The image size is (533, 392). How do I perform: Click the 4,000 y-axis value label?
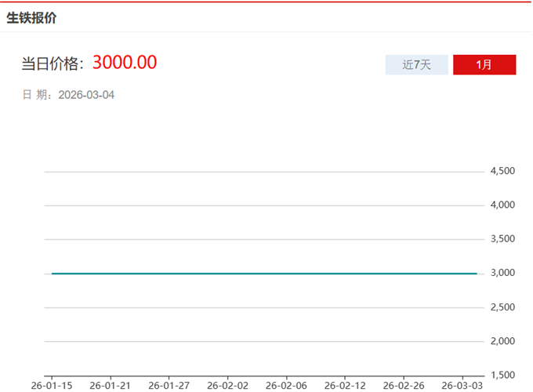pyautogui.click(x=502, y=205)
